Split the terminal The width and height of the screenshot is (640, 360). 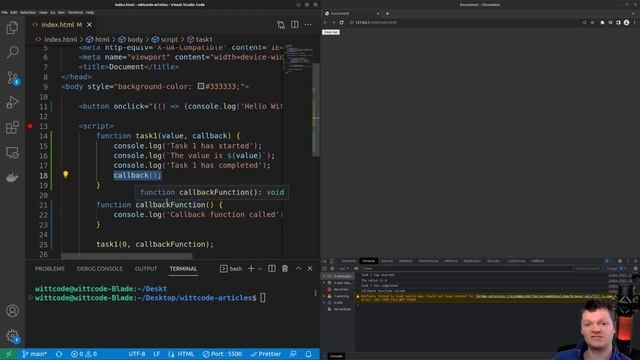tap(272, 269)
